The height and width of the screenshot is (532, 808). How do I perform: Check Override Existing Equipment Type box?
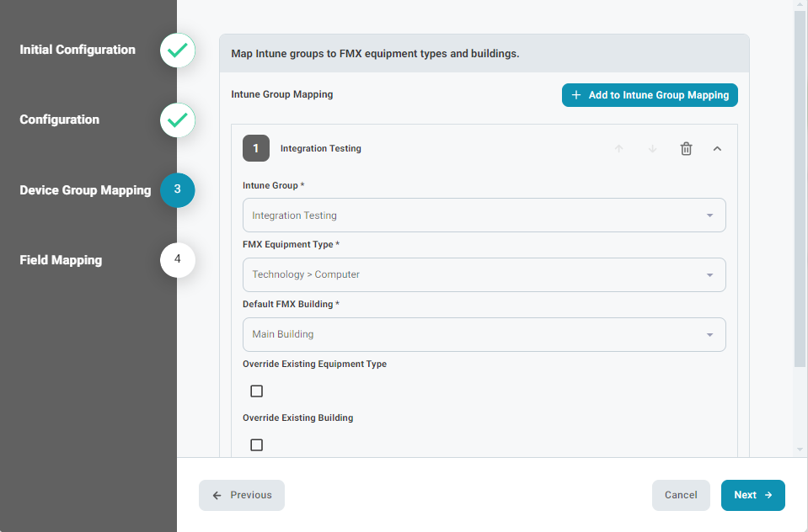tap(257, 391)
